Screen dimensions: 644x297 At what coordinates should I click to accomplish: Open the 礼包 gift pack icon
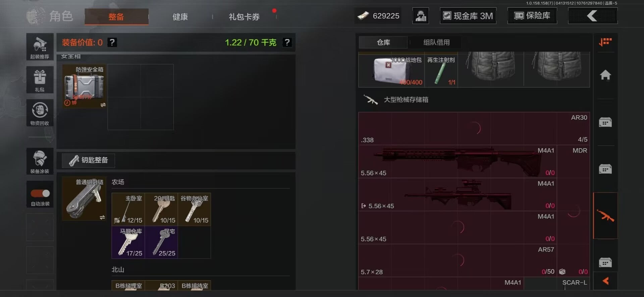(x=40, y=80)
